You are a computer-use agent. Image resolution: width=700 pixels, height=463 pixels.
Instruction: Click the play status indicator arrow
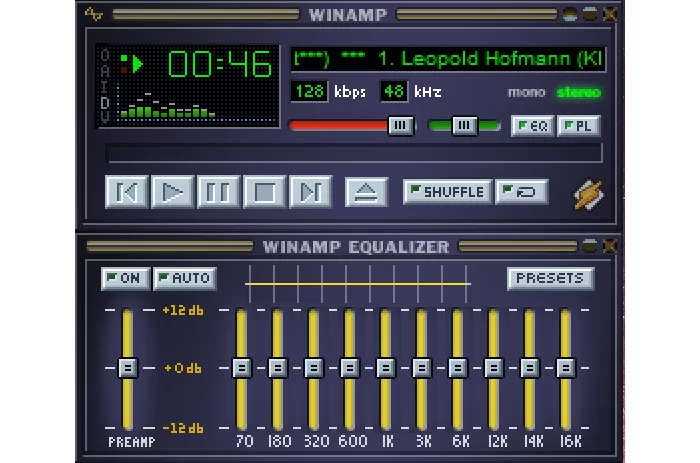point(137,64)
